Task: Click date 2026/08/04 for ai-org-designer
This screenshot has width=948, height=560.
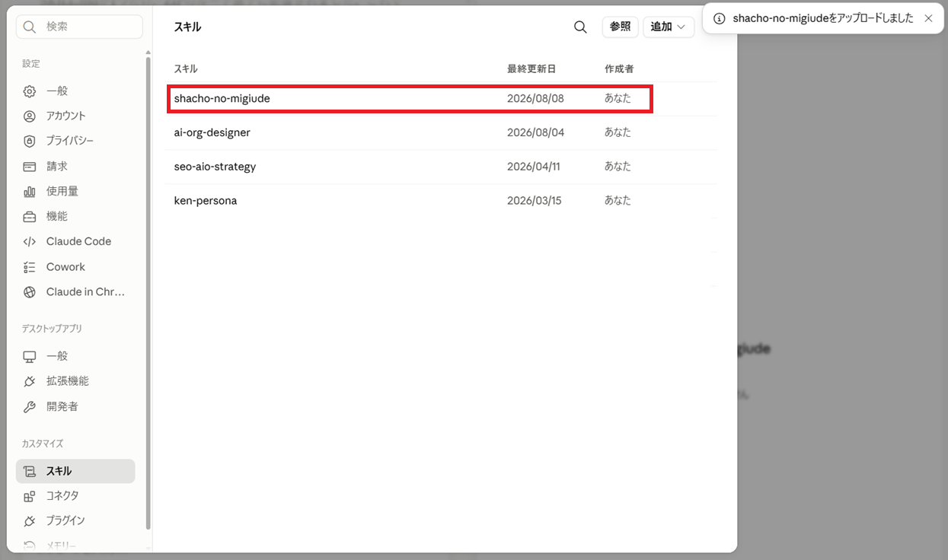Action: pos(536,132)
